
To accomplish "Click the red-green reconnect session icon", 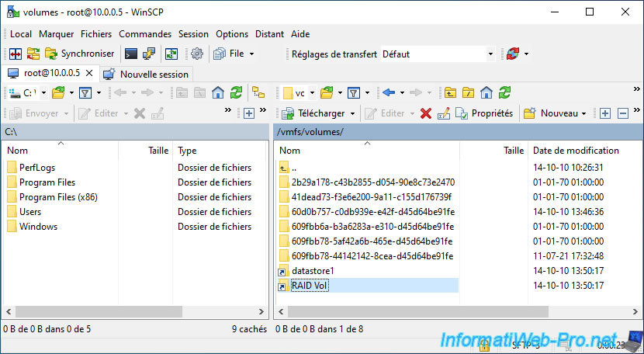I will 513,54.
